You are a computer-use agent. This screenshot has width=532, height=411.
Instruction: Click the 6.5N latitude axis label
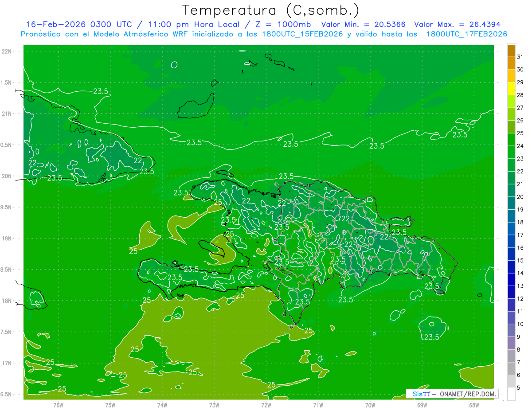tap(6, 395)
